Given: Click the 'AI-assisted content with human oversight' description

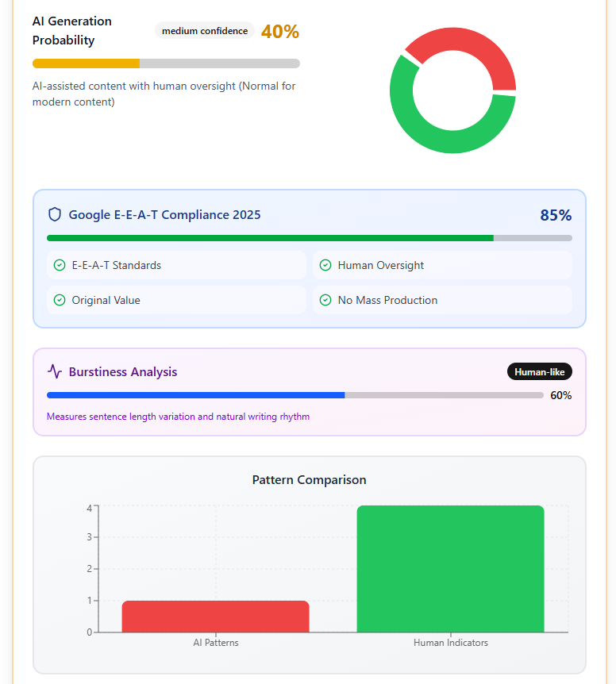Looking at the screenshot, I should click(x=164, y=94).
